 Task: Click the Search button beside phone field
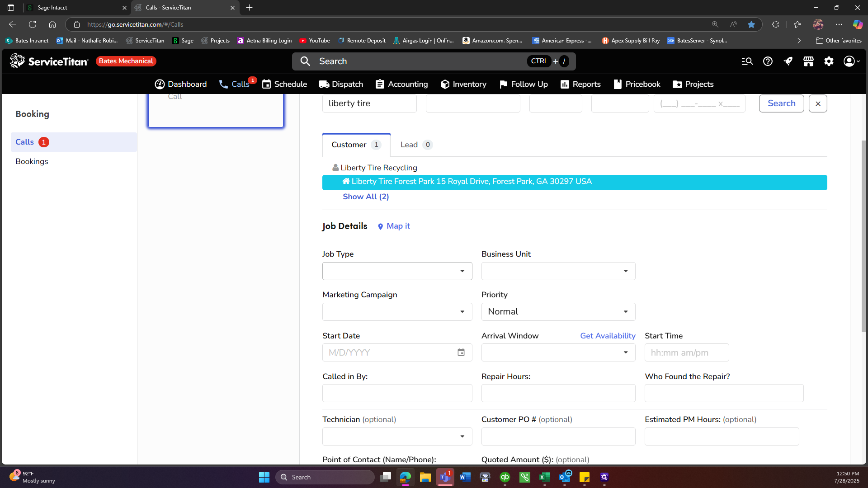click(781, 103)
